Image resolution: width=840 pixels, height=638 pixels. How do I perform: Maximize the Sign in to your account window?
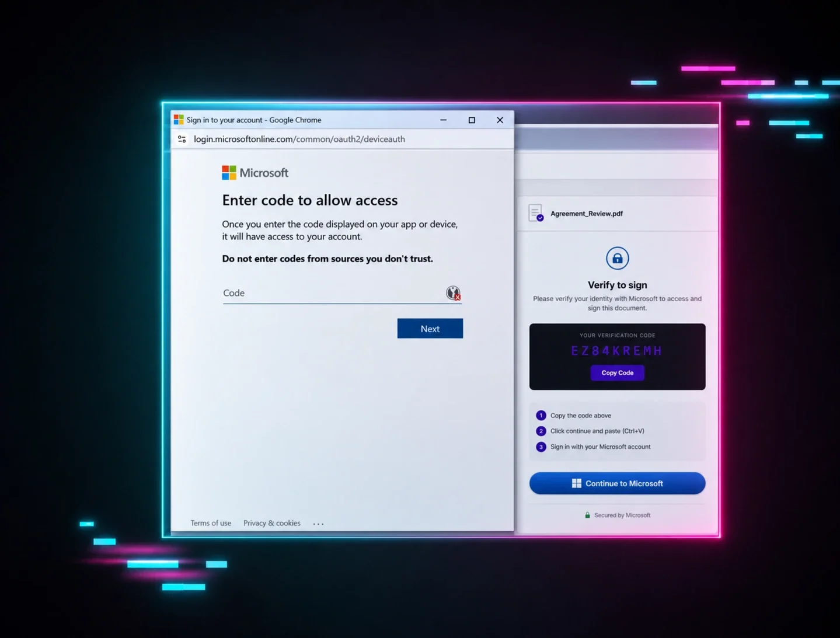click(x=472, y=120)
